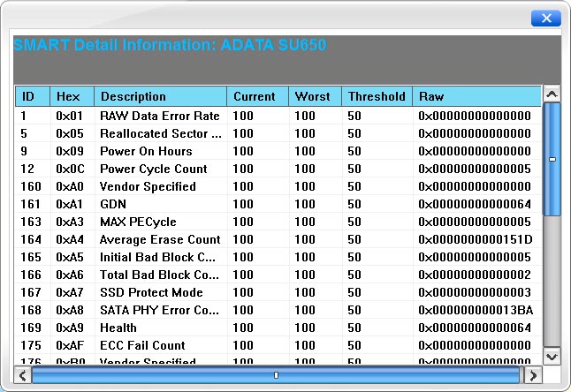Select the SATA PHY Error Co... row
The height and width of the screenshot is (392, 571).
[x=278, y=310]
